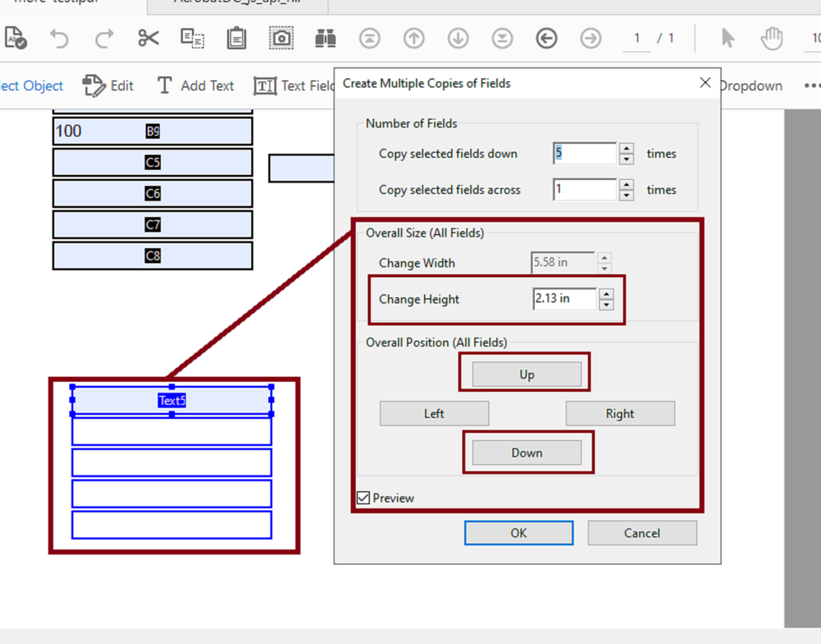Choose the Selection arrow tool
The image size is (821, 644).
(728, 39)
